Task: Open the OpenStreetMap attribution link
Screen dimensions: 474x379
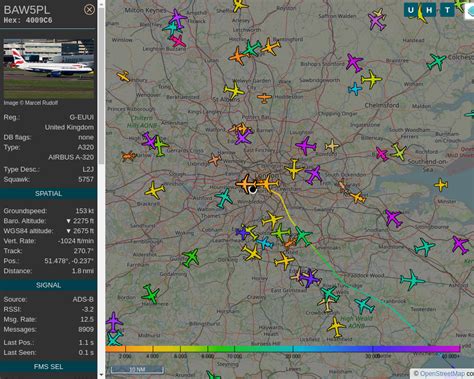Action: click(442, 374)
